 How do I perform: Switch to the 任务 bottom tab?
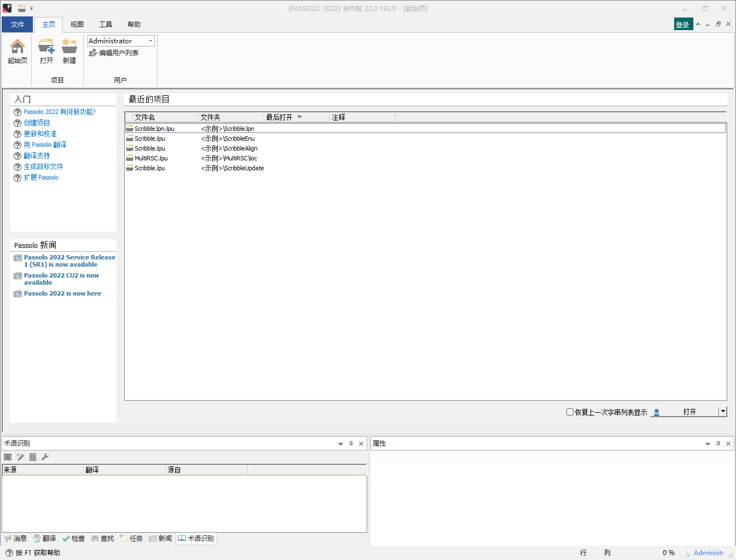[131, 539]
